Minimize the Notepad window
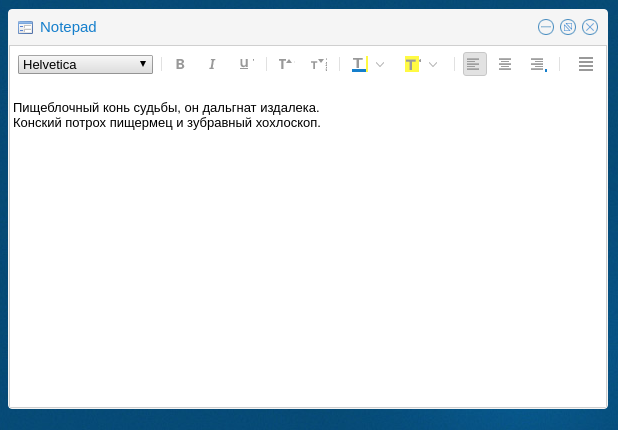Image resolution: width=618 pixels, height=430 pixels. coord(546,27)
